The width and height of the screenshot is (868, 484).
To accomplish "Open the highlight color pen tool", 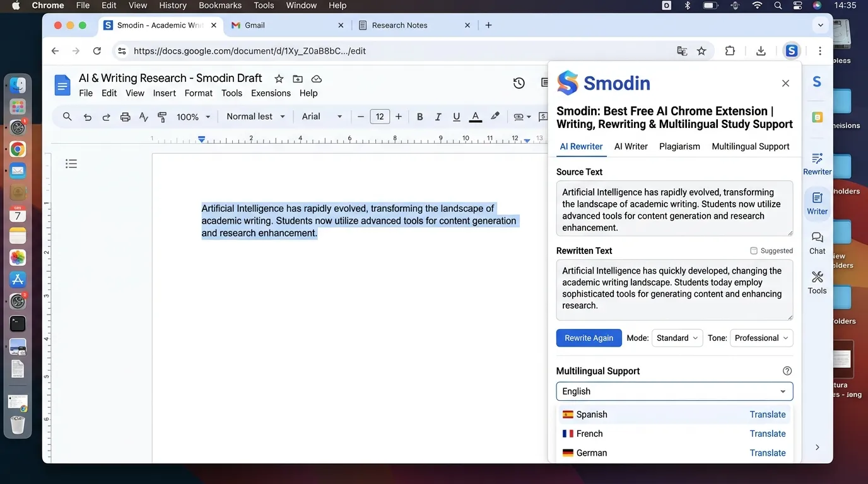I will [495, 117].
